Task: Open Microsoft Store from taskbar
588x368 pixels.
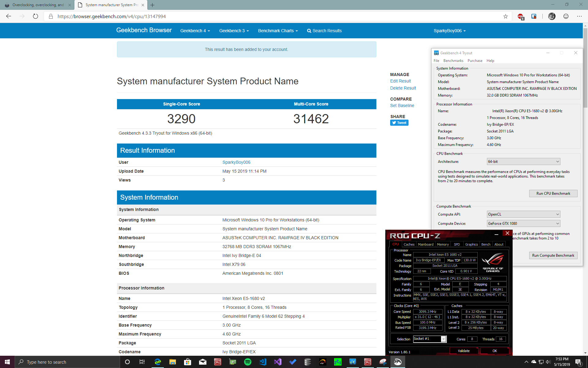Action: pyautogui.click(x=187, y=362)
